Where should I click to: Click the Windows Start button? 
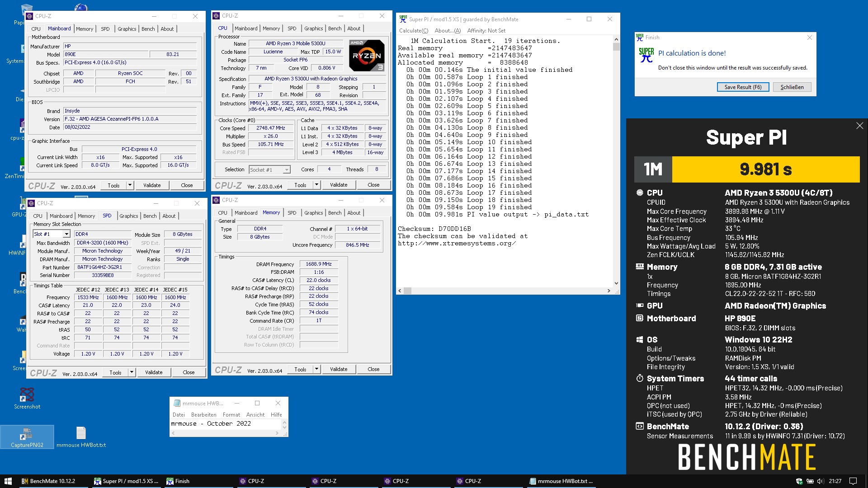tap(8, 481)
